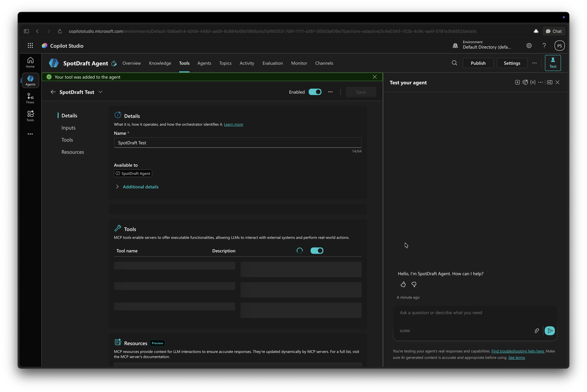The image size is (587, 392).
Task: Click the dock panel arrow icon in test pane
Action: (x=549, y=82)
